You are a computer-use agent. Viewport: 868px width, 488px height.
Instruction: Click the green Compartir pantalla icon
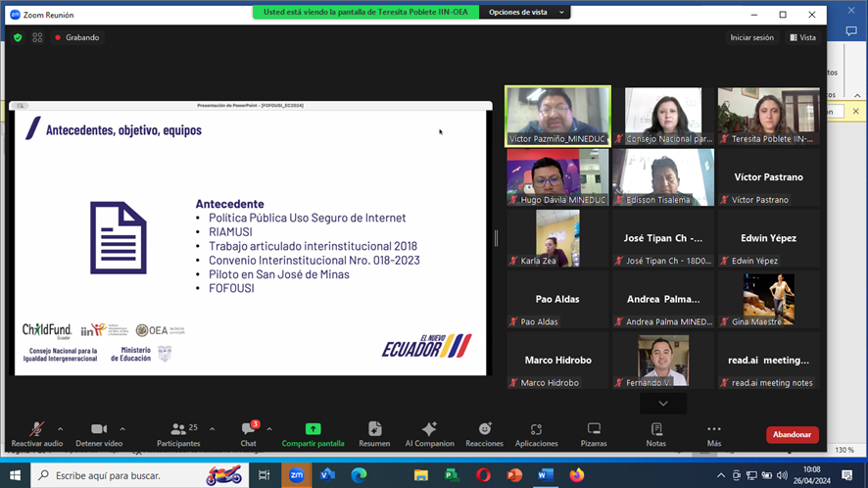point(313,430)
